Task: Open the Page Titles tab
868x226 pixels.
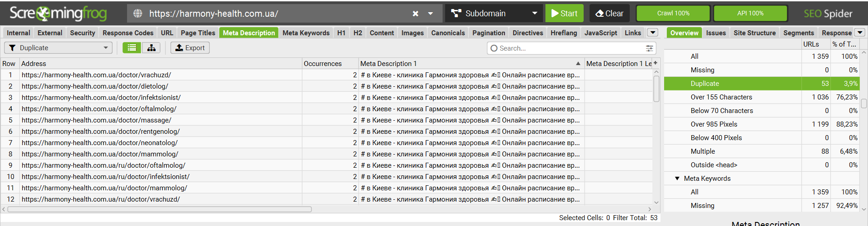Action: tap(198, 33)
